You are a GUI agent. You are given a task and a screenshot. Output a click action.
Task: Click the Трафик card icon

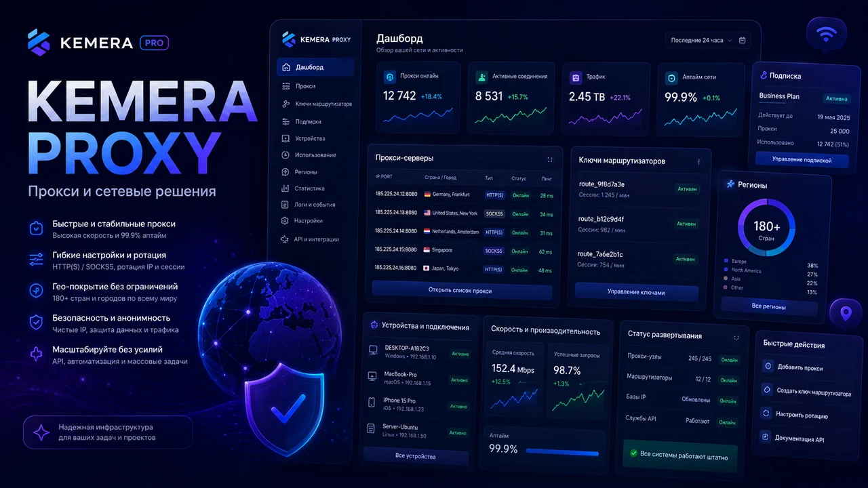tap(576, 77)
